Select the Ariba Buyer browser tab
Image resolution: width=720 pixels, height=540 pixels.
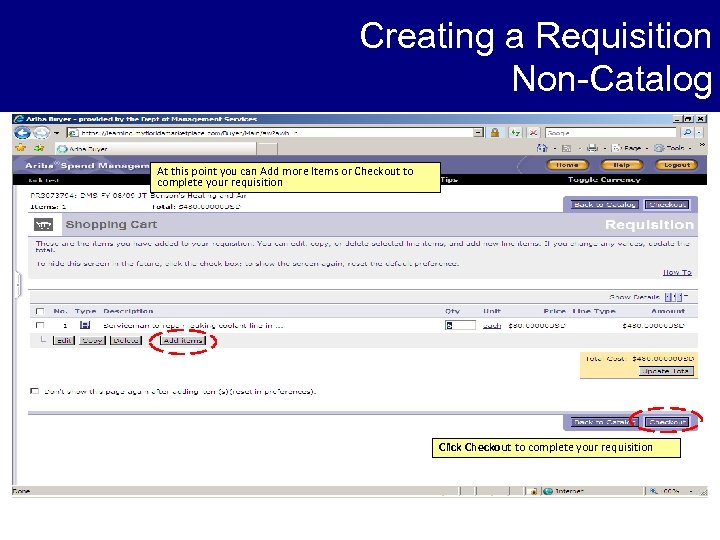(156, 148)
